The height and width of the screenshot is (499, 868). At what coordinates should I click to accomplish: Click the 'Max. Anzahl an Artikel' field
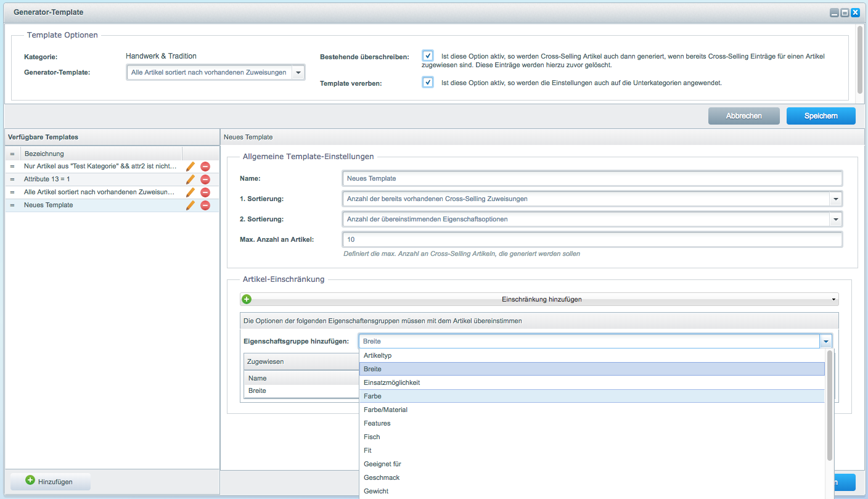coord(592,239)
